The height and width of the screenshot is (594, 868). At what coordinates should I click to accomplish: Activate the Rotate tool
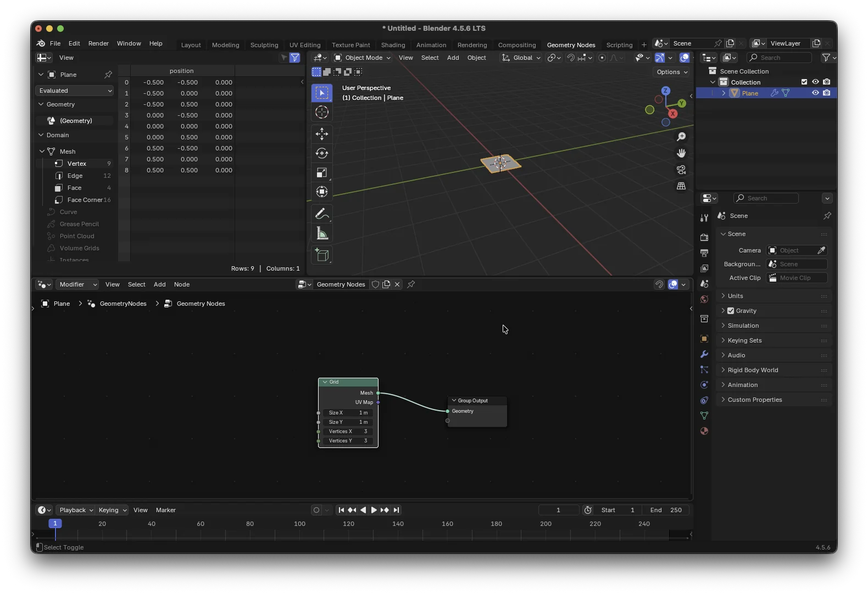coord(322,153)
